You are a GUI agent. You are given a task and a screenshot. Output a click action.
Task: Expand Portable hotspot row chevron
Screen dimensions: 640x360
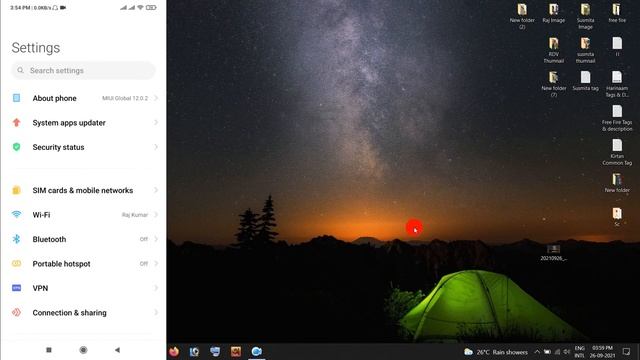pos(156,264)
